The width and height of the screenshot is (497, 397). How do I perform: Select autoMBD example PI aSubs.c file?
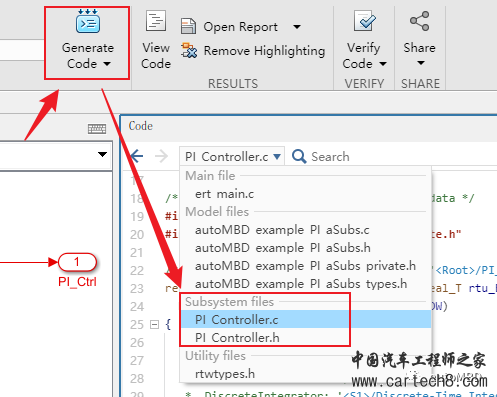point(282,230)
